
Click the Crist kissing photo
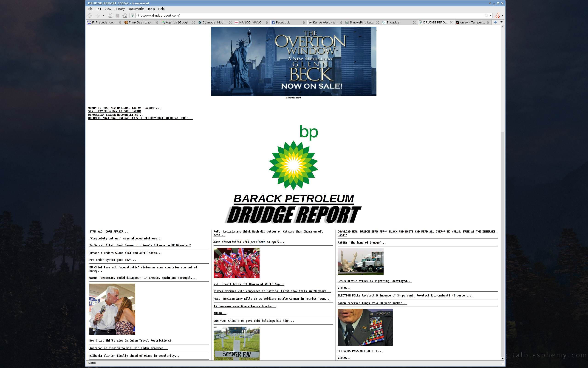click(x=112, y=309)
